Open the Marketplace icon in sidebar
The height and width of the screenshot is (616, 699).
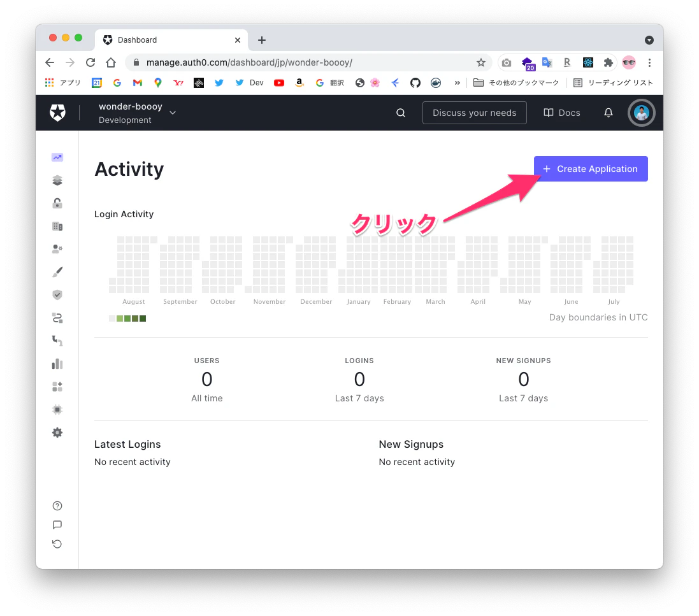tap(57, 387)
